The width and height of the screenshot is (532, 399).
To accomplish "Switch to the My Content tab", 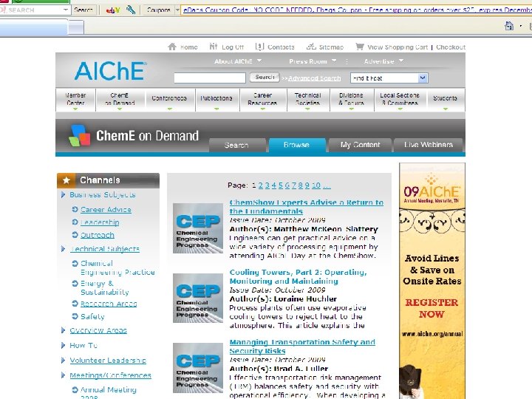I will (360, 145).
